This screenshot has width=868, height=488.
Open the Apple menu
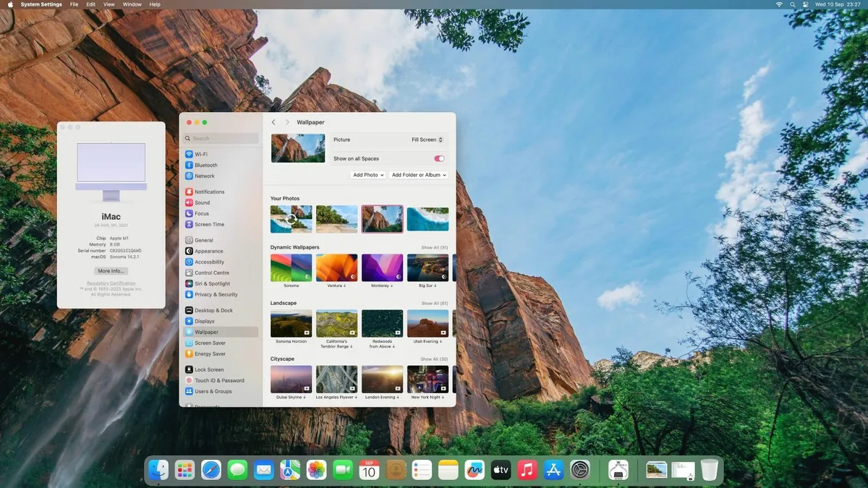click(x=10, y=4)
